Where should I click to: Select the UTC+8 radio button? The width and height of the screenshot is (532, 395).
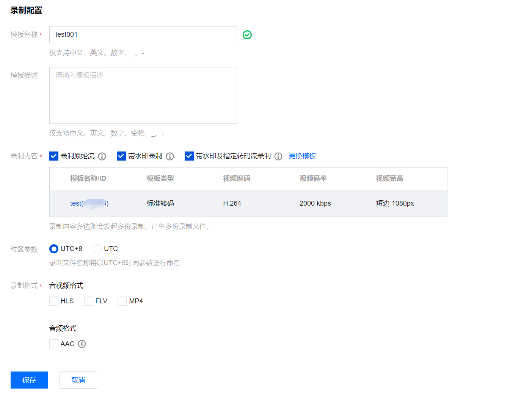pyautogui.click(x=54, y=249)
